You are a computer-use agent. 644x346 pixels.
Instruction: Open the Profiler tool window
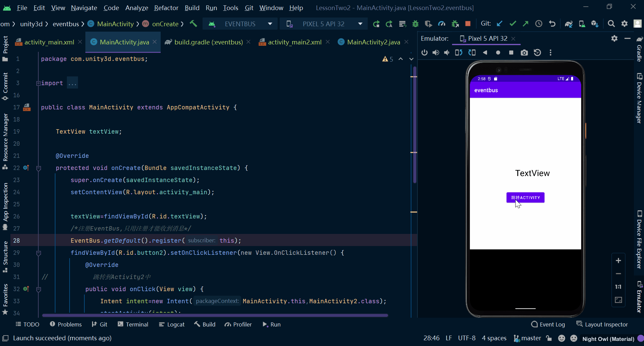(238, 324)
